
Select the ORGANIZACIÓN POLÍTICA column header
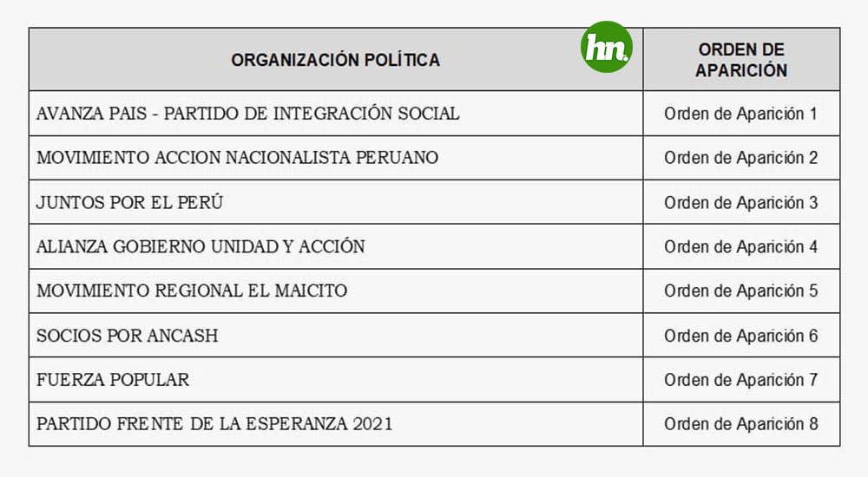[336, 59]
